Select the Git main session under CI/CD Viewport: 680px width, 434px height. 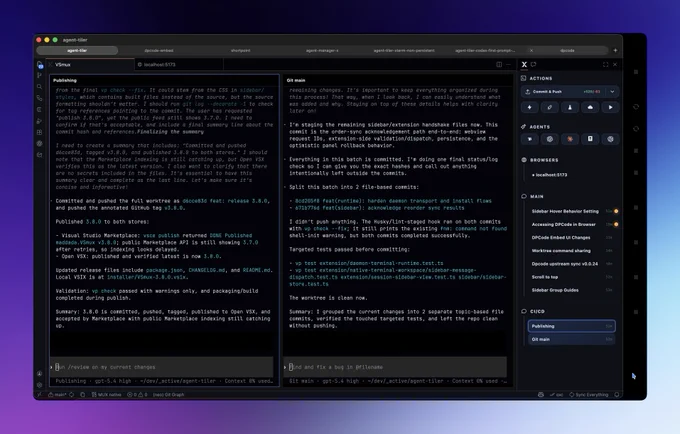coord(572,339)
